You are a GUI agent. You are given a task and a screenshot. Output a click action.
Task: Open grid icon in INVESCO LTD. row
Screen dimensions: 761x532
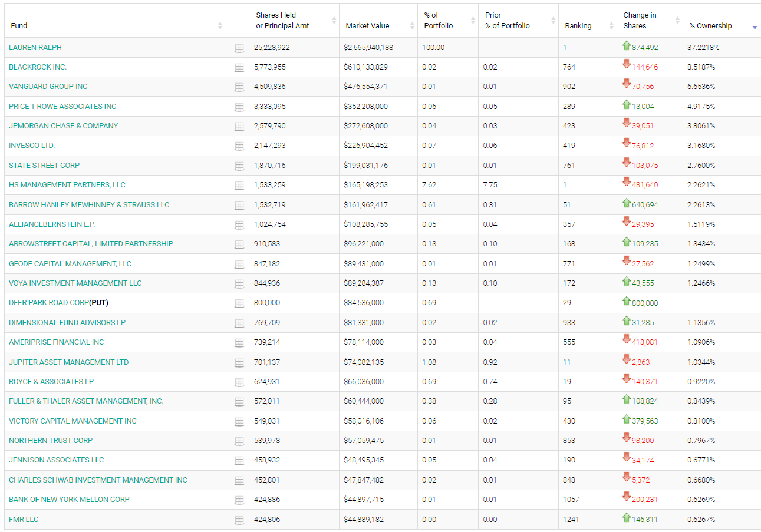239,146
